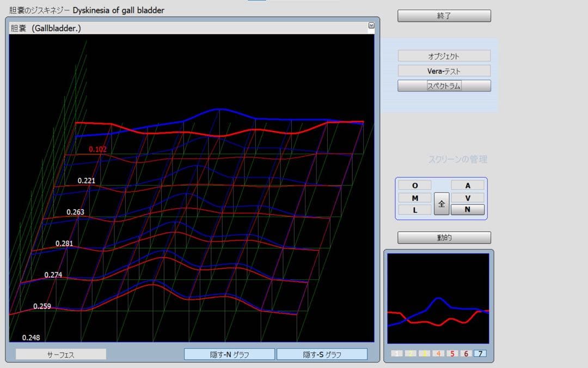Run the Vera-テスト option

[444, 71]
